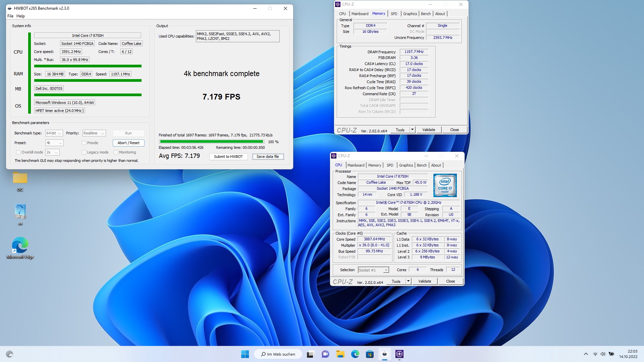Click Save data file button
This screenshot has width=644, height=362.
click(x=268, y=157)
